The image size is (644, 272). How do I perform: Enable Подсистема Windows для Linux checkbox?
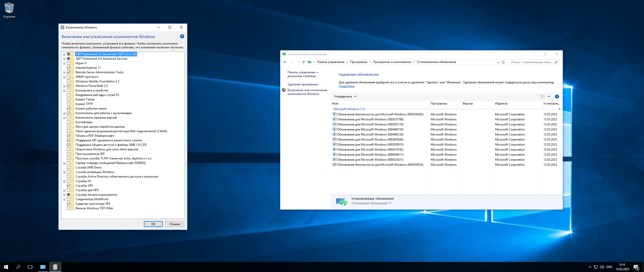click(x=68, y=149)
